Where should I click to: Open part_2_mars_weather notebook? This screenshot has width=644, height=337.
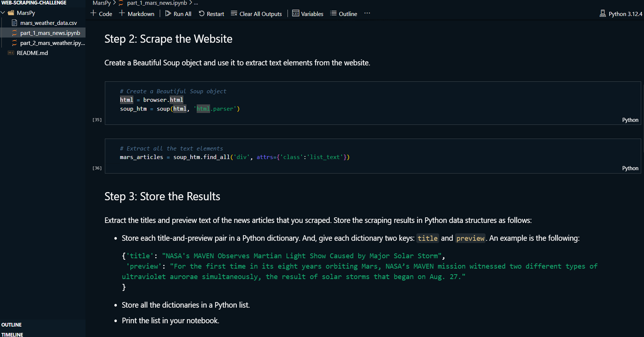(x=52, y=43)
